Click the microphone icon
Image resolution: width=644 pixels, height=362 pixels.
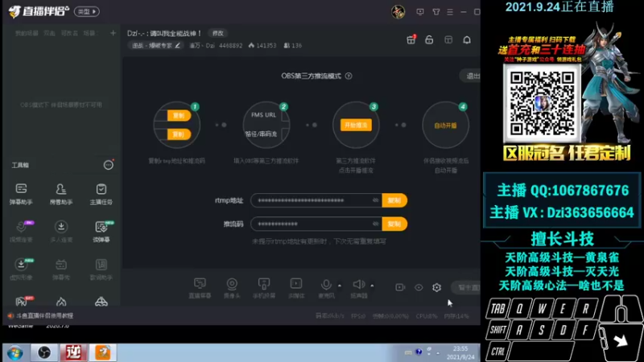[326, 285]
